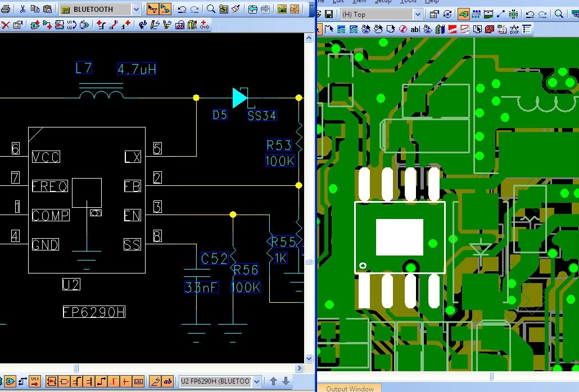Click the Redraw brush icon in schematic toolbar
This screenshot has width=579, height=392.
pyautogui.click(x=236, y=9)
